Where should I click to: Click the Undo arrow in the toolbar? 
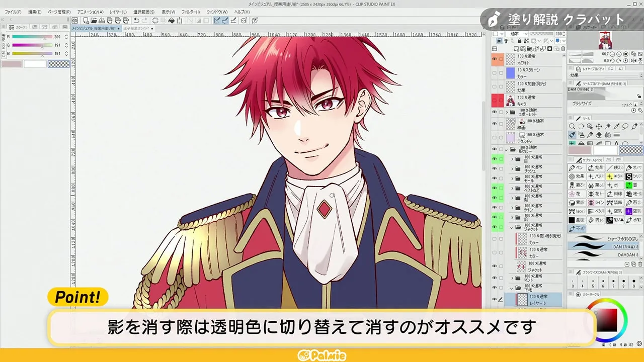click(136, 21)
